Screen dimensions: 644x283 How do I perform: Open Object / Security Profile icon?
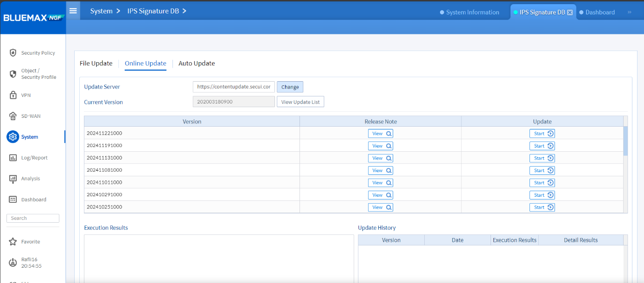(x=13, y=74)
